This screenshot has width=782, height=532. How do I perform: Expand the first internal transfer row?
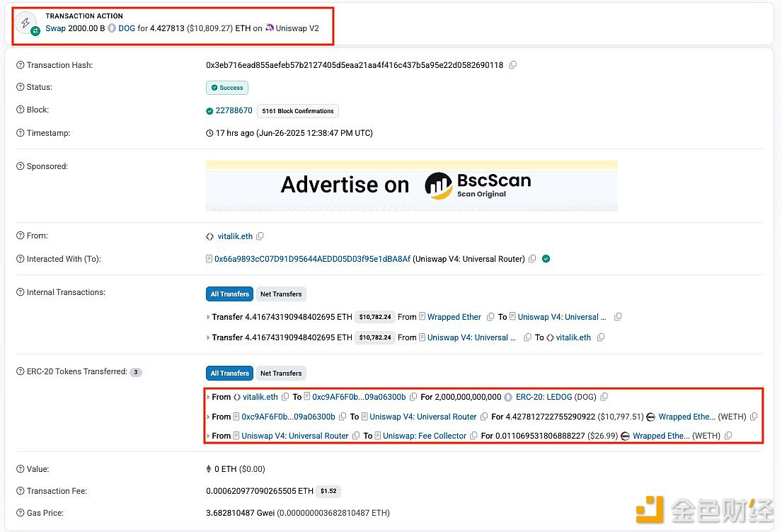point(208,318)
